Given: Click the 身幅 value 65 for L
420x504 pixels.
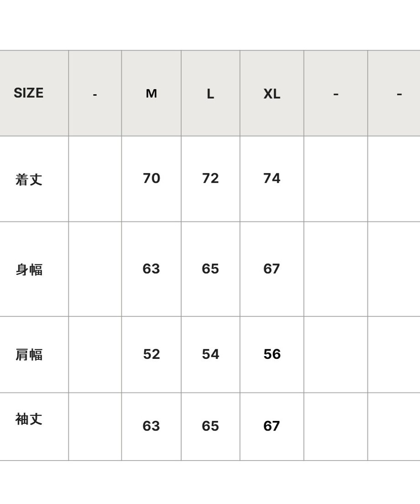Looking at the screenshot, I should [210, 269].
